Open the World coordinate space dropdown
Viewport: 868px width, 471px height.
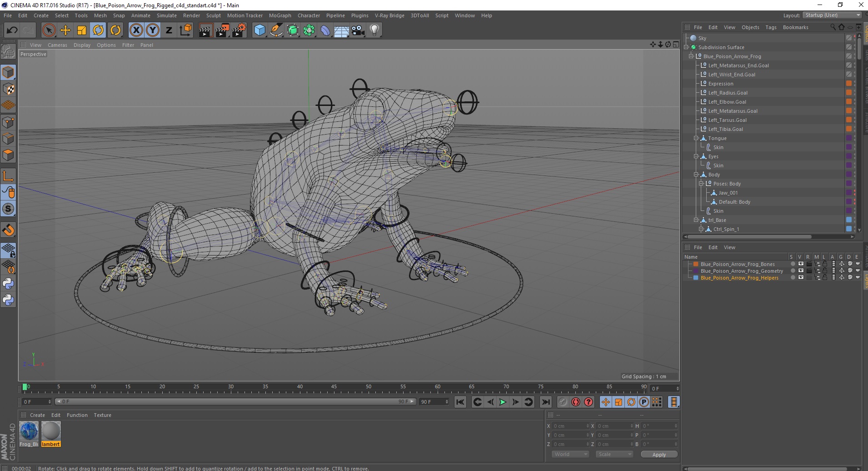[570, 454]
